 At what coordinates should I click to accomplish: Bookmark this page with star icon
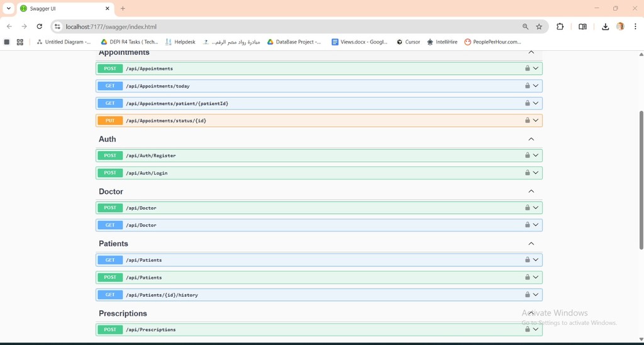(539, 26)
